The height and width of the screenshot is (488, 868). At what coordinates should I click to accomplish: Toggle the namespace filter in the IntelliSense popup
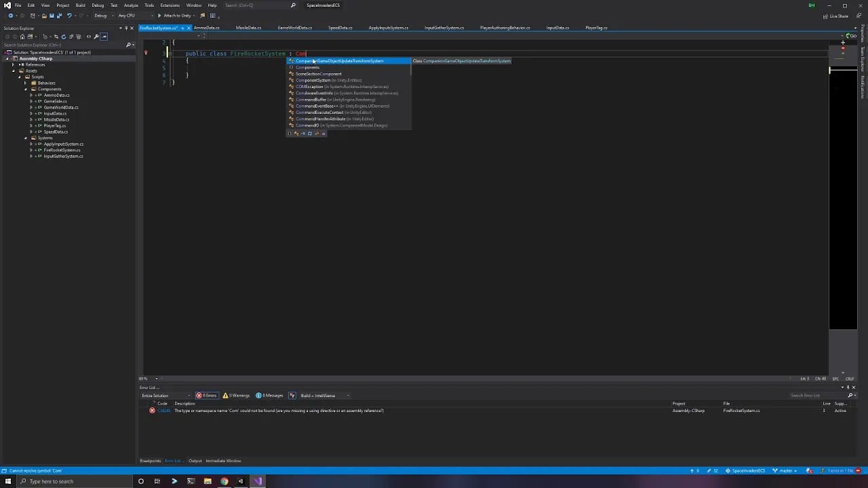[x=290, y=134]
